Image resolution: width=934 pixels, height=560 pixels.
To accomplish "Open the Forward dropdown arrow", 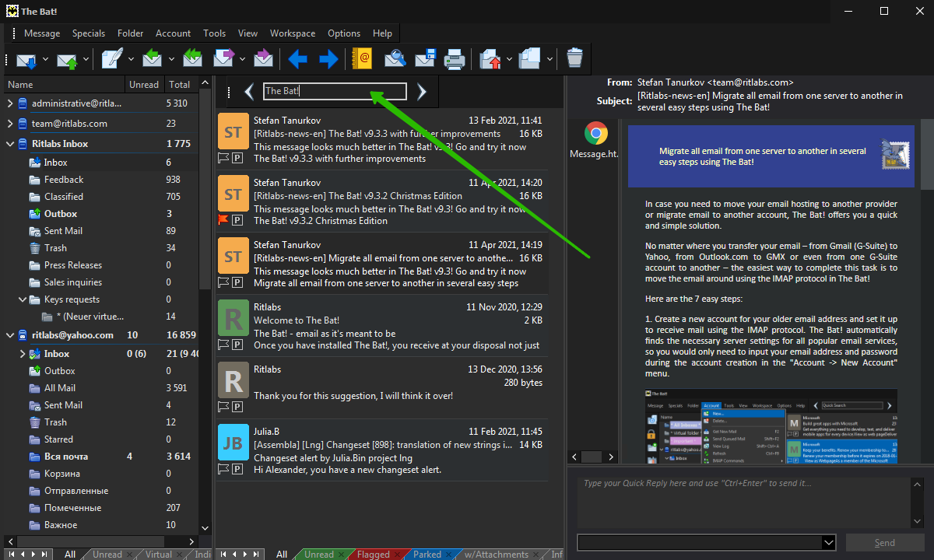I will [x=243, y=59].
